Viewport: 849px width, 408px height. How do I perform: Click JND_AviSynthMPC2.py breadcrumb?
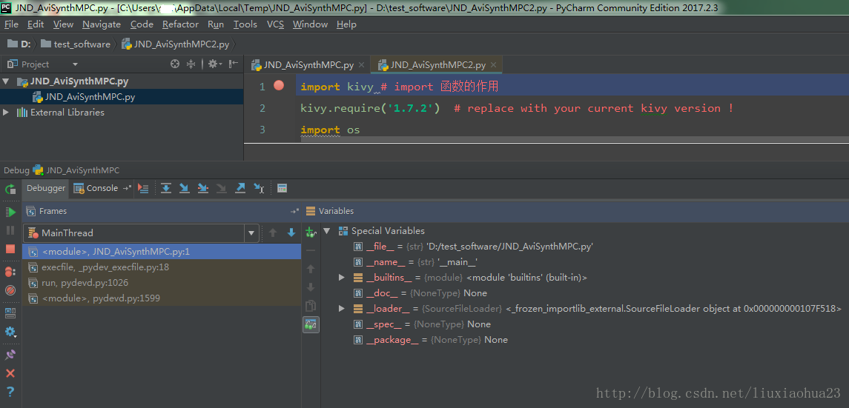tap(176, 44)
